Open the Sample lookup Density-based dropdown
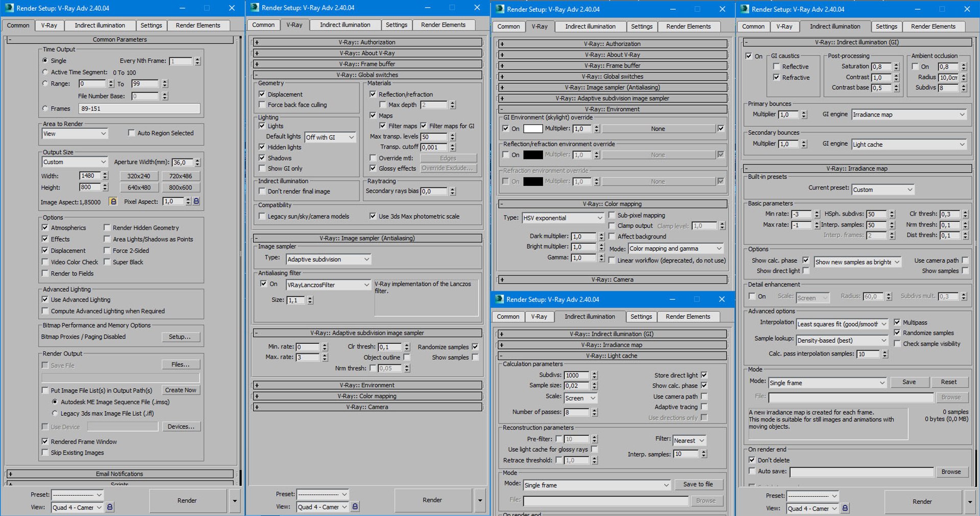The height and width of the screenshot is (516, 980). pos(842,340)
